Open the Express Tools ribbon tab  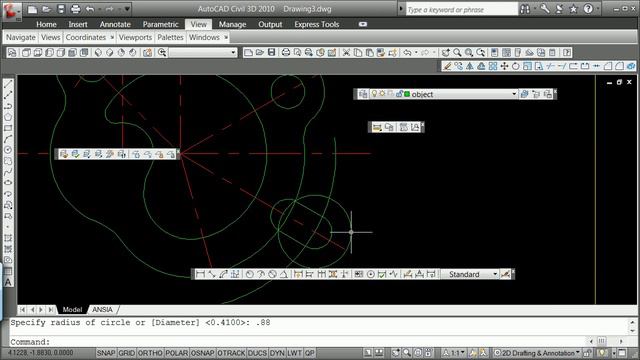coord(317,24)
